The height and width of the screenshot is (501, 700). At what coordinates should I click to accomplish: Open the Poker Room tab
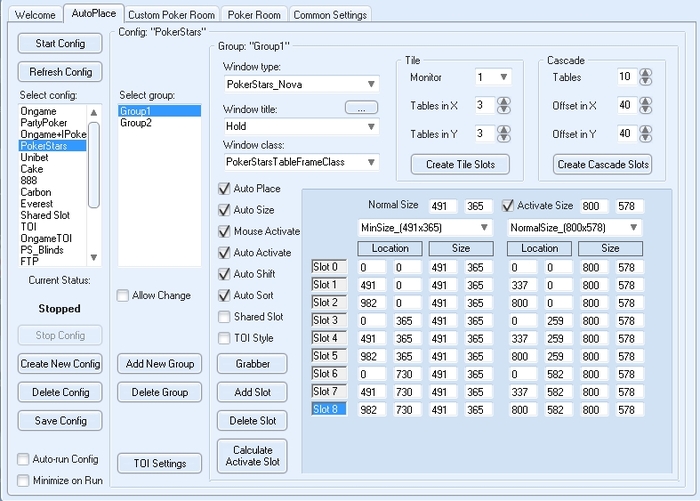[x=254, y=14]
